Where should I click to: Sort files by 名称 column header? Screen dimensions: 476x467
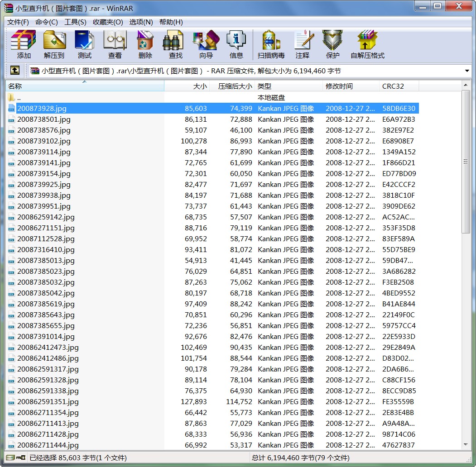(84, 86)
